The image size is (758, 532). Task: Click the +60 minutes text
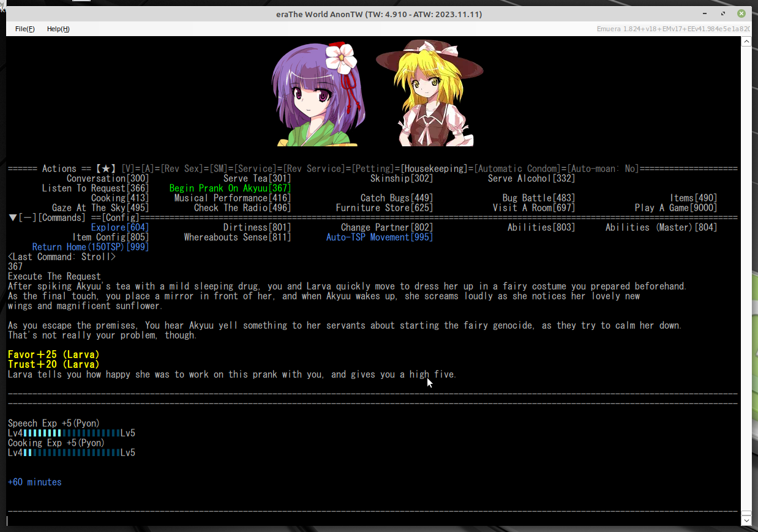(35, 482)
